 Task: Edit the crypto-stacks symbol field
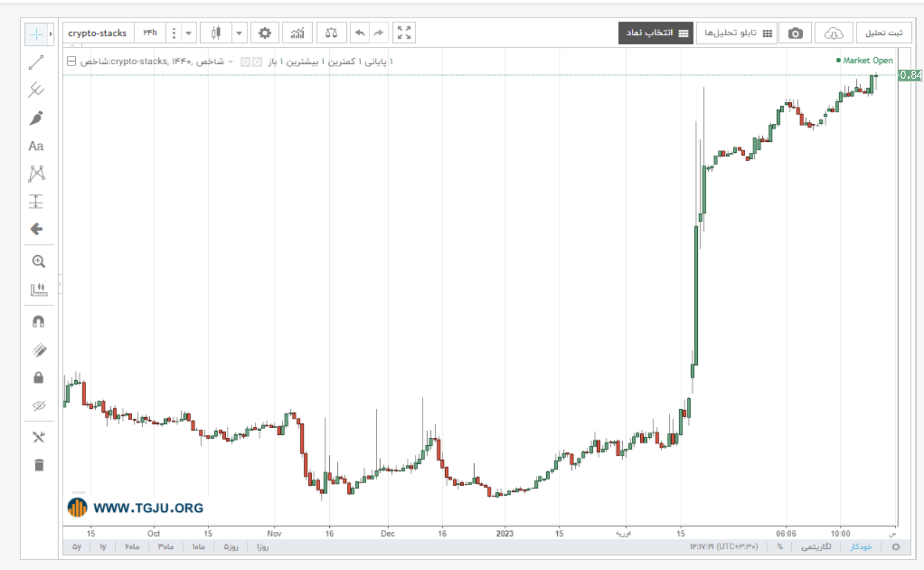point(98,33)
